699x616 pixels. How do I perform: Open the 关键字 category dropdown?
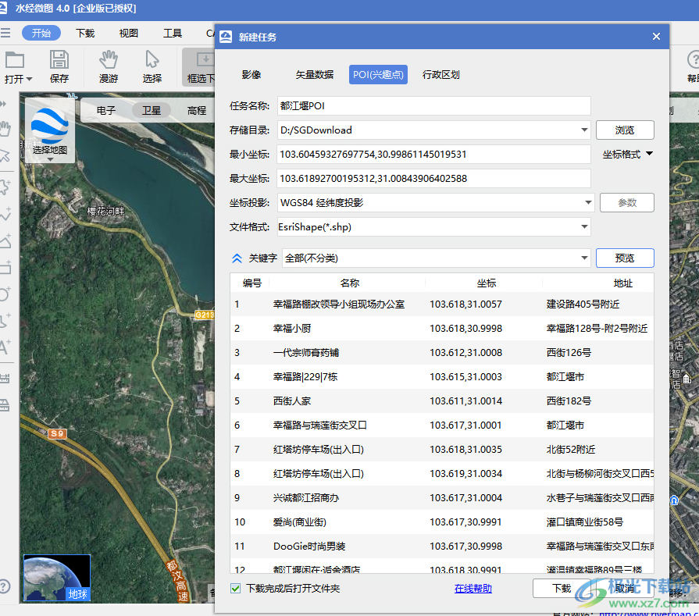pyautogui.click(x=584, y=258)
